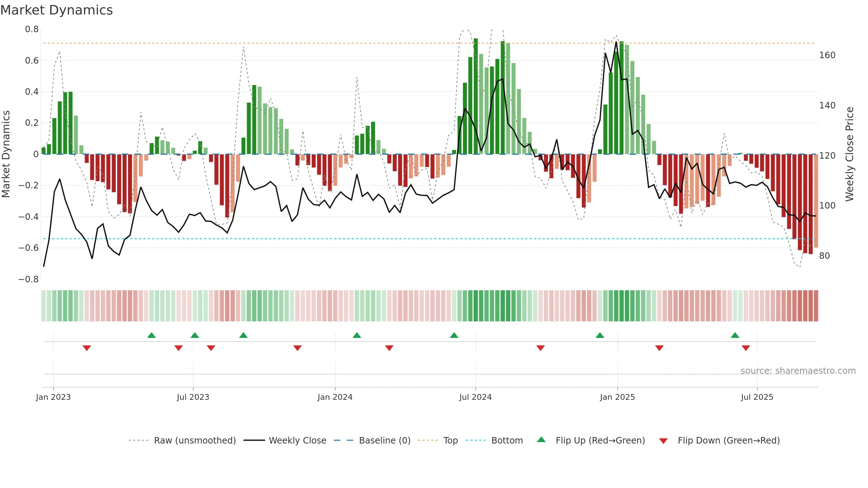Click the Jan 2023 x-axis label
This screenshot has width=868, height=488.
point(54,397)
